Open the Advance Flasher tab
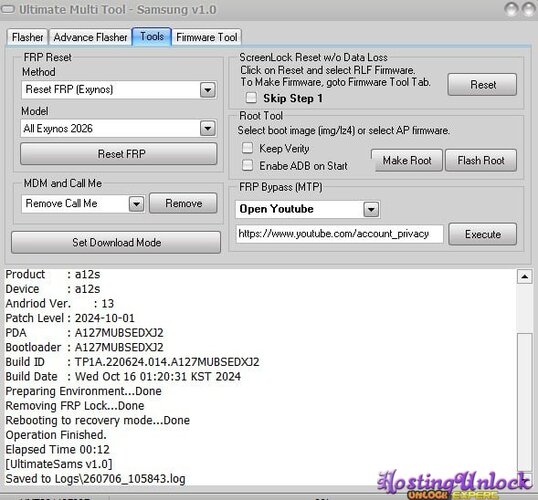Image resolution: width=538 pixels, height=500 pixels. (90, 37)
